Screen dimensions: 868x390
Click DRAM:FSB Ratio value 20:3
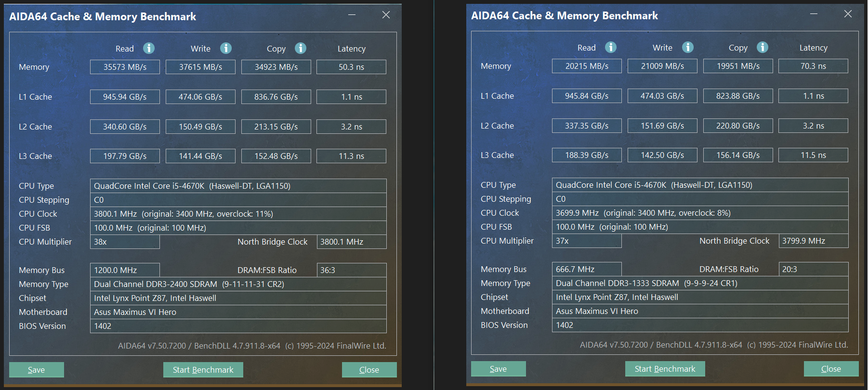click(814, 269)
